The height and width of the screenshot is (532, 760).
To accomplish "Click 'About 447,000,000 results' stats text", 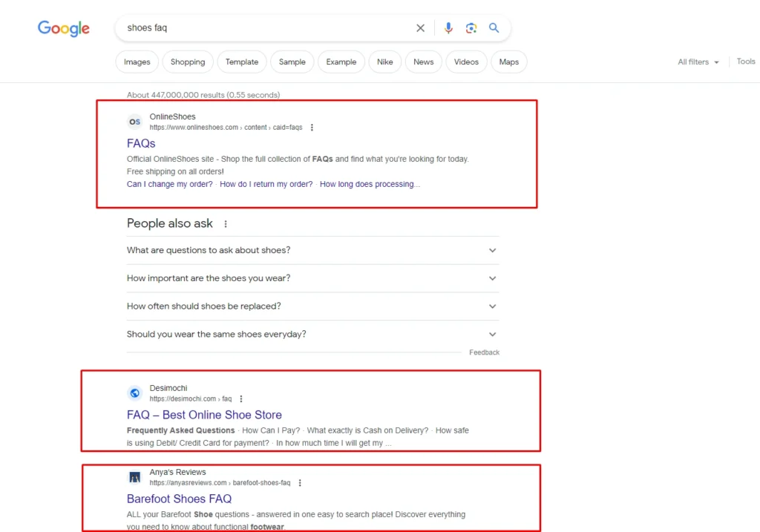I will [203, 95].
